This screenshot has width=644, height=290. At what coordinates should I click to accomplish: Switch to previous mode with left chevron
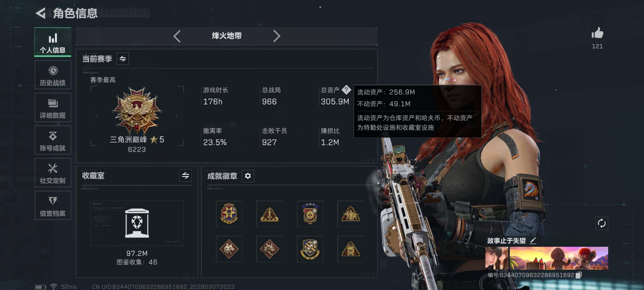(x=177, y=36)
